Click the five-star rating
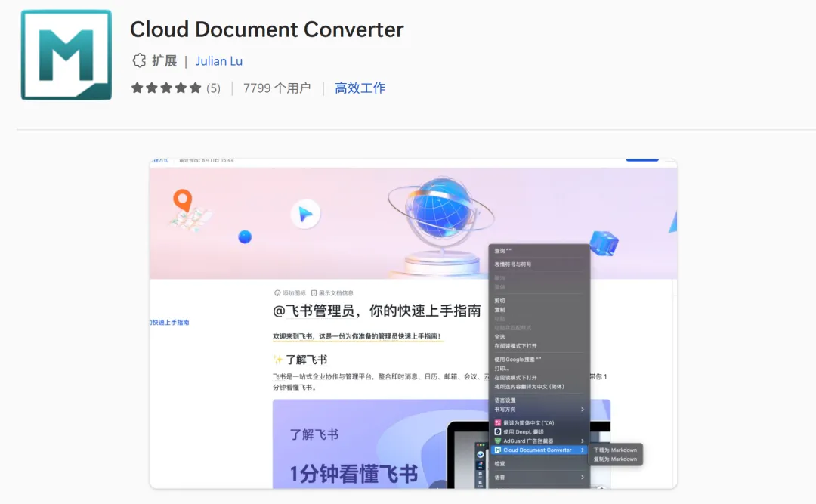Viewport: 816px width, 504px height. (166, 88)
